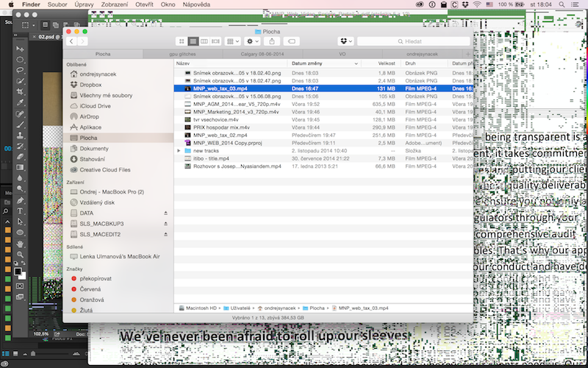Eject the SLS_MACBKUP3 volume
588x368 pixels.
click(165, 224)
